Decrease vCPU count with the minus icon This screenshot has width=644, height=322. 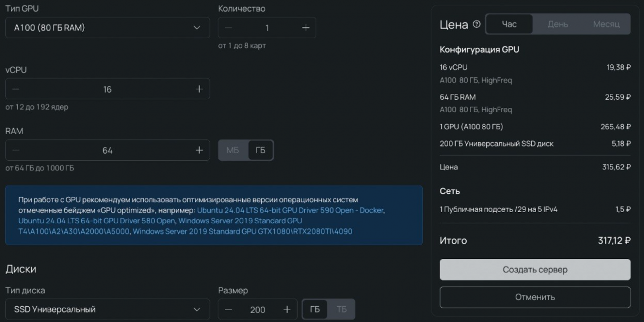[x=17, y=88]
